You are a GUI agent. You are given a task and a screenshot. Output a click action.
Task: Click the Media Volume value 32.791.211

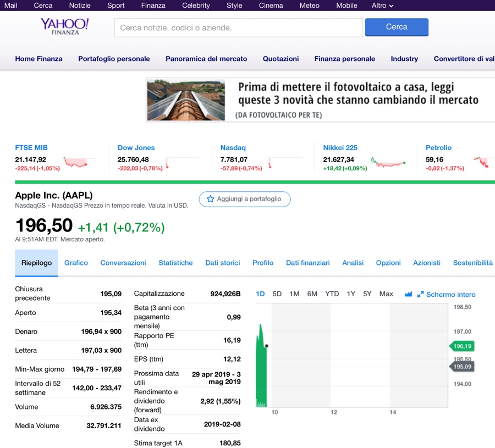pyautogui.click(x=104, y=425)
